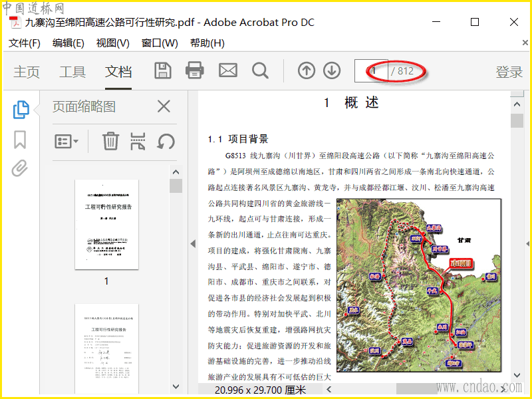
Task: Switch to the 文档 tab
Action: pyautogui.click(x=118, y=72)
